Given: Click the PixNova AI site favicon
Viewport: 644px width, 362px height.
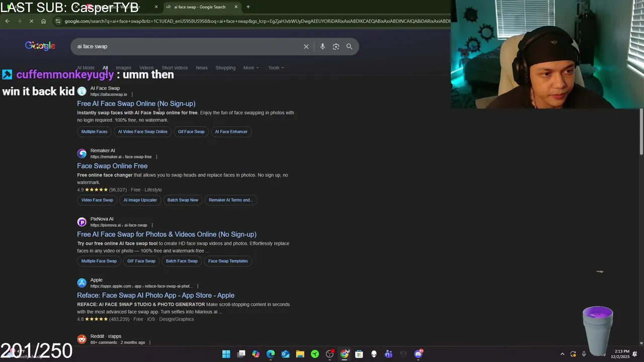Looking at the screenshot, I should pos(82,222).
